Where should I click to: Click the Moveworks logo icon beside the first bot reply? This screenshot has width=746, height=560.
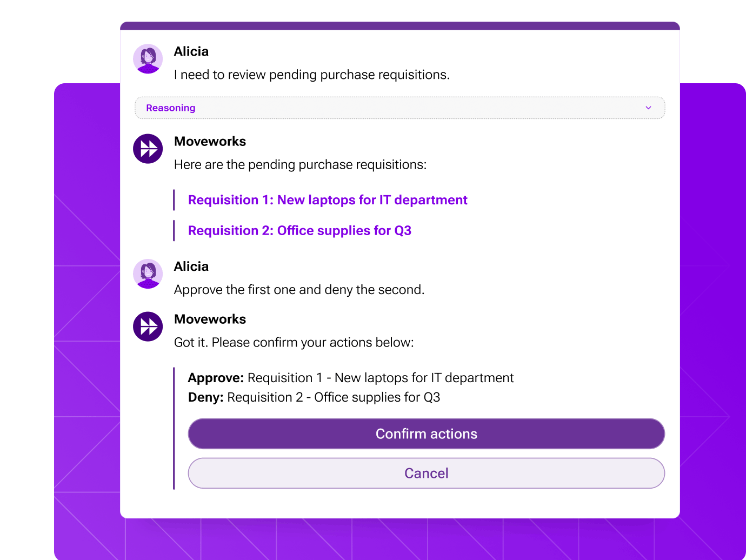[x=148, y=148]
